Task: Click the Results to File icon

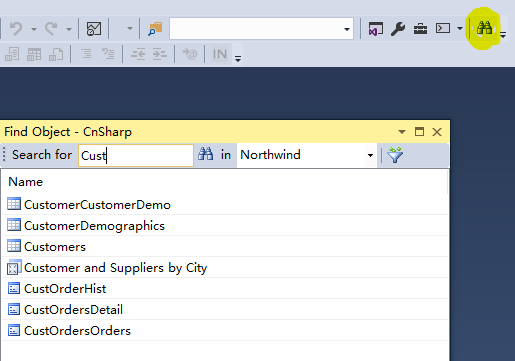Action: pyautogui.click(x=56, y=54)
